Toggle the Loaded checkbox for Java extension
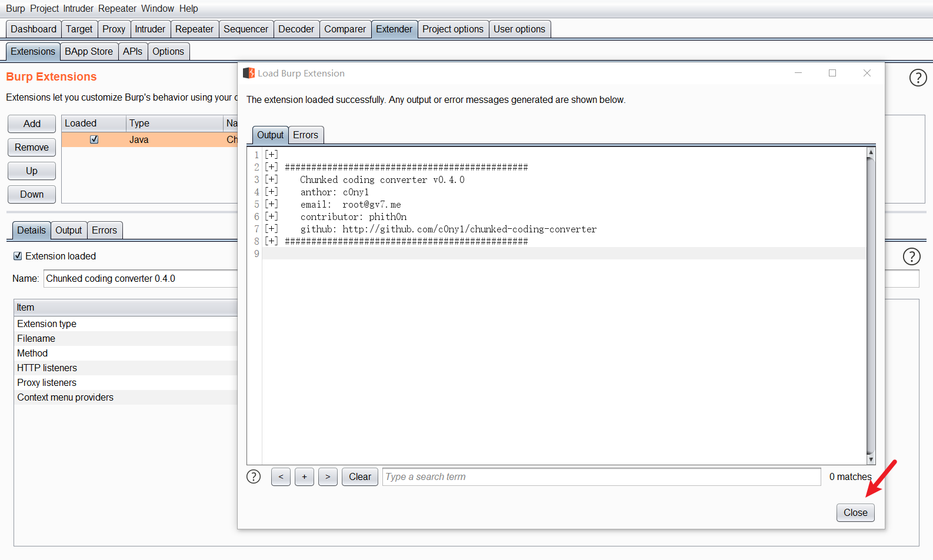The height and width of the screenshot is (560, 933). (94, 139)
